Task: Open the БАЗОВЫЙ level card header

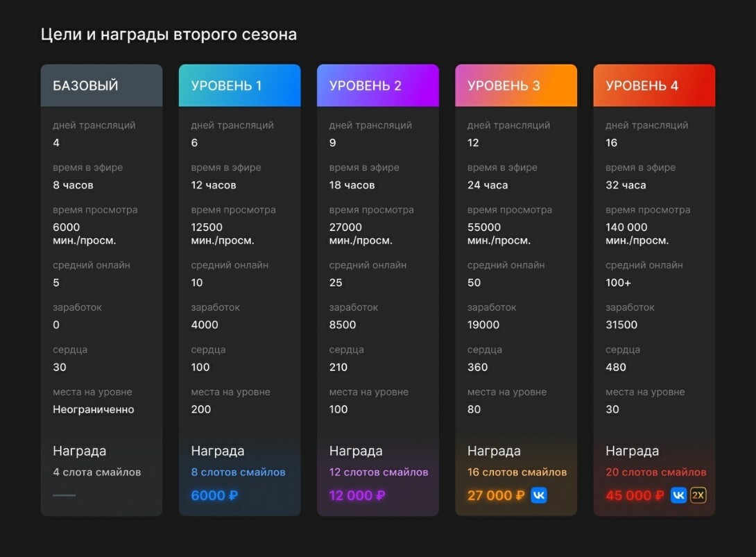Action: (101, 85)
